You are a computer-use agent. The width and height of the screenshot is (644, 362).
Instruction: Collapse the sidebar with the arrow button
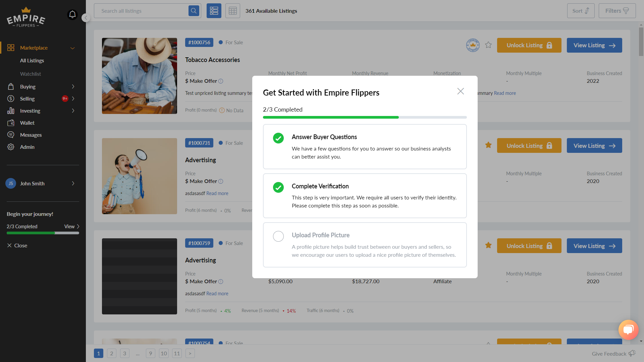click(86, 18)
